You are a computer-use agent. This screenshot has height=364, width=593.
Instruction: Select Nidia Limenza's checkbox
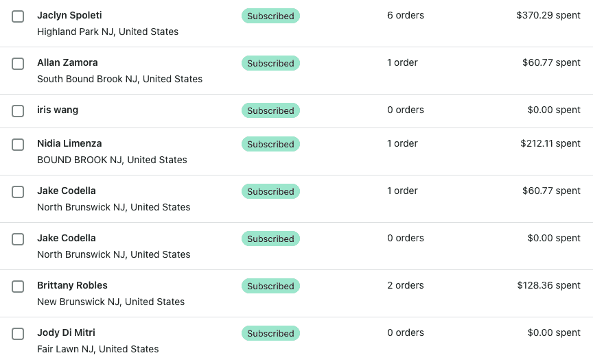18,145
